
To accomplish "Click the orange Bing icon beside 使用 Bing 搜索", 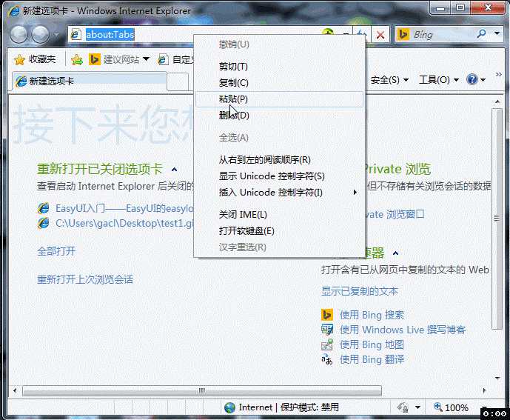I will 327,315.
